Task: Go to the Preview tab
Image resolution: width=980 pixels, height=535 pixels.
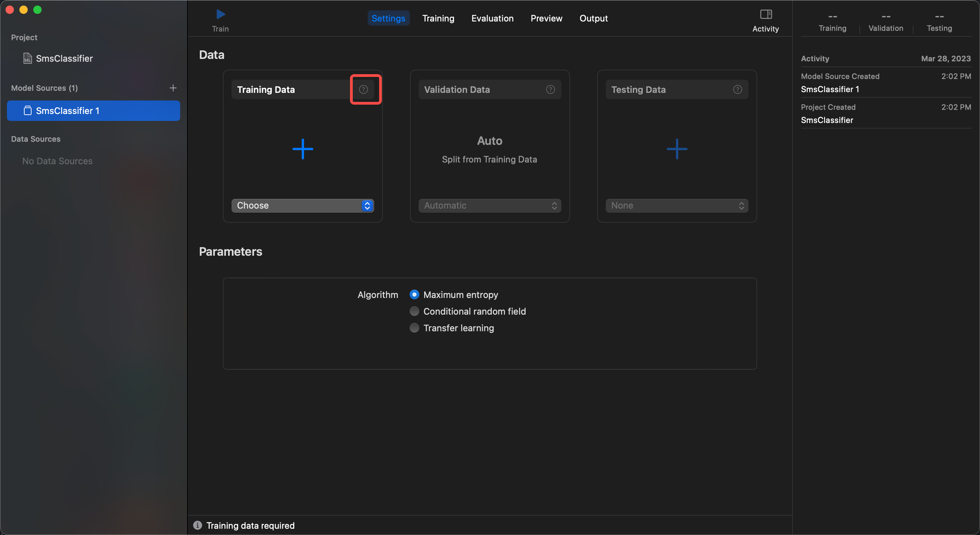Action: click(546, 18)
